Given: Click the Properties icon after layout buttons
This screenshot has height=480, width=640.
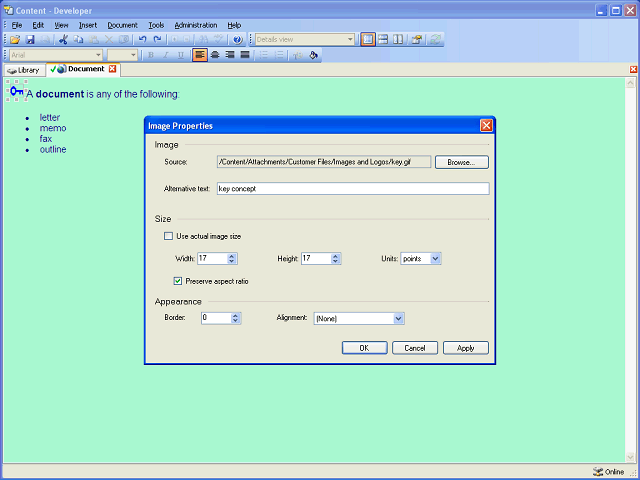Looking at the screenshot, I should (x=417, y=40).
